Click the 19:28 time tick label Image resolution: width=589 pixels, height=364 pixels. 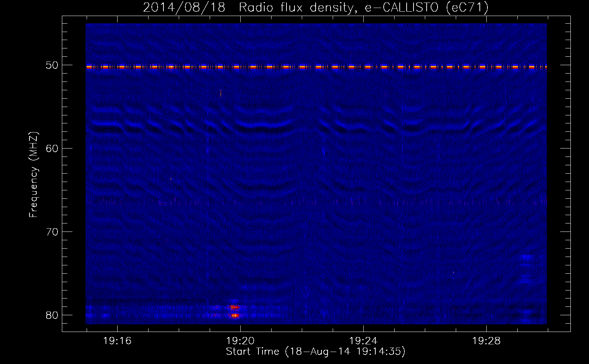[486, 341]
